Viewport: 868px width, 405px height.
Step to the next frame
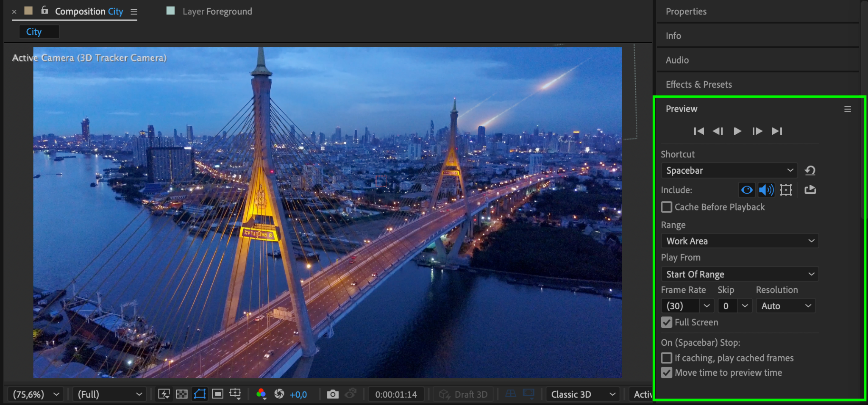[x=757, y=131]
